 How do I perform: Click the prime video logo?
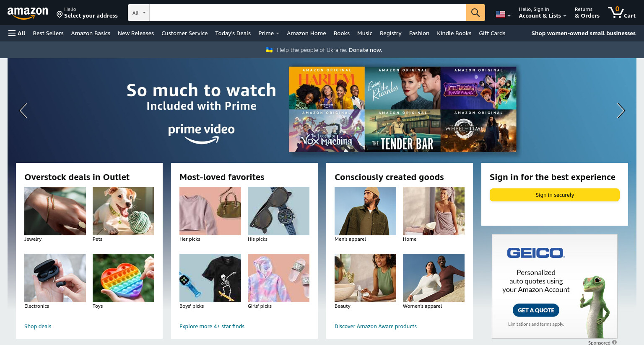pos(201,134)
